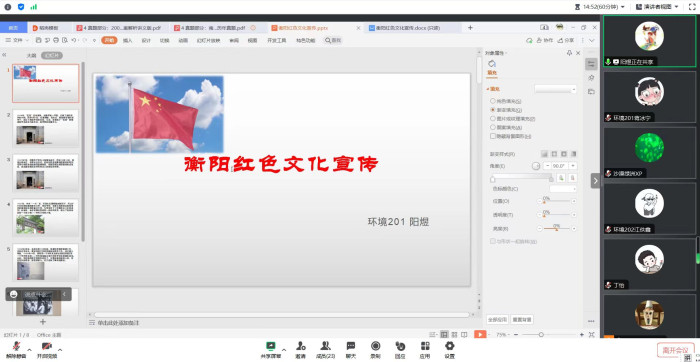This screenshot has height=362, width=700.
Task: Click the new tab plus button
Action: (470, 28)
